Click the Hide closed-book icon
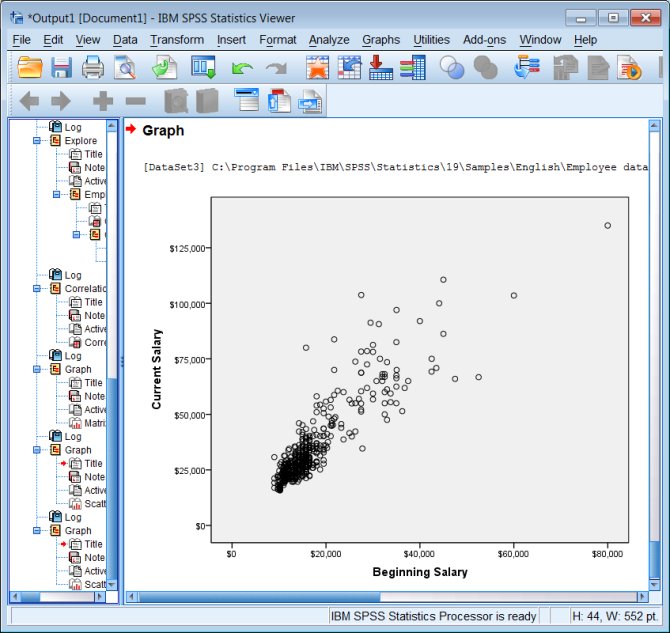The height and width of the screenshot is (633, 670). click(x=207, y=101)
